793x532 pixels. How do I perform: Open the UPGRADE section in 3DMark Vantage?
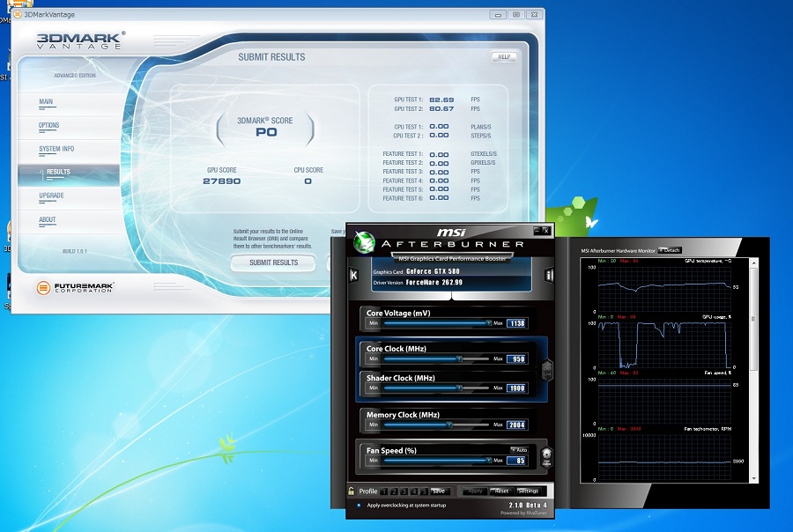(51, 196)
